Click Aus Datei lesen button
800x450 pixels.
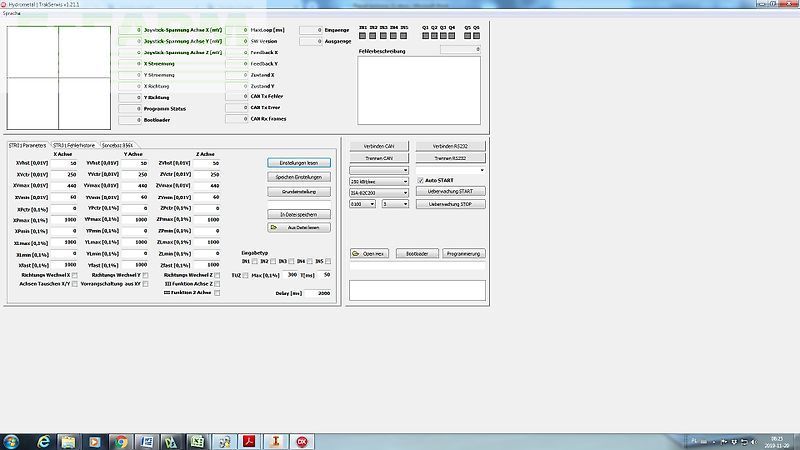tap(299, 228)
